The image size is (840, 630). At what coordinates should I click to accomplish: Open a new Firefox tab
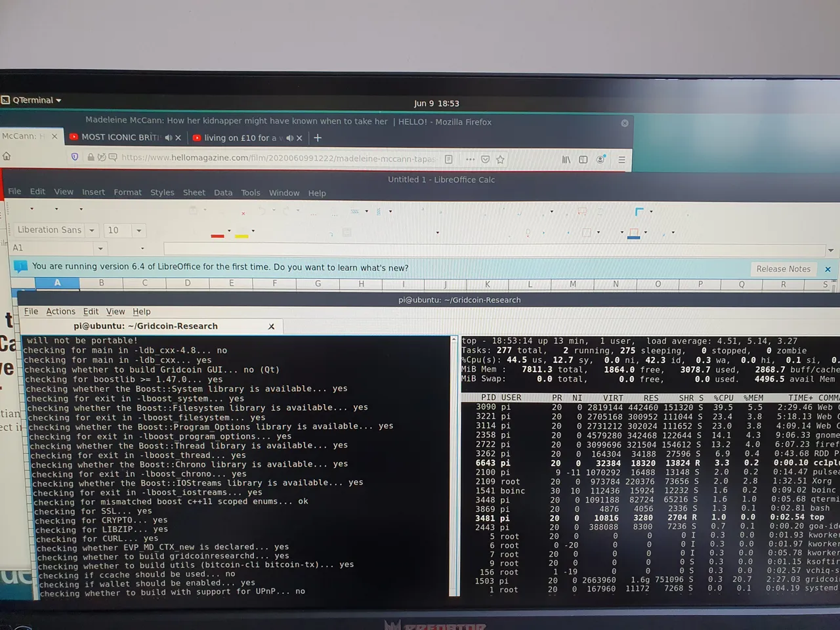point(318,138)
